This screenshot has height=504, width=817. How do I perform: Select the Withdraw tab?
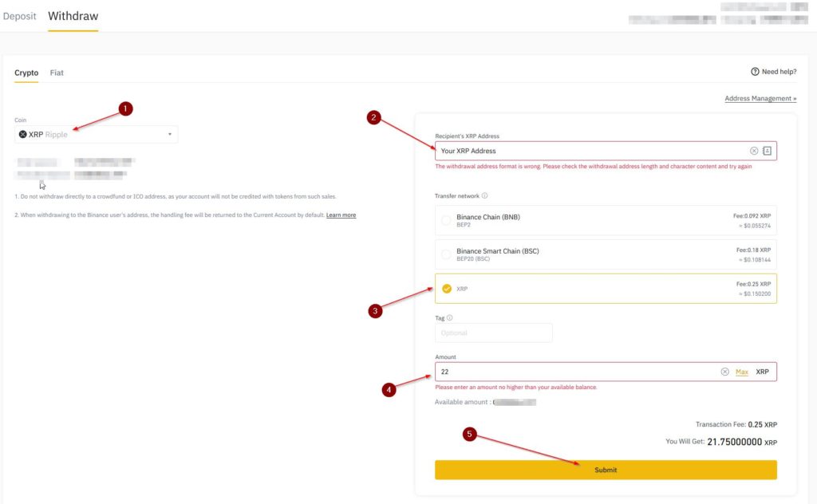click(x=73, y=16)
